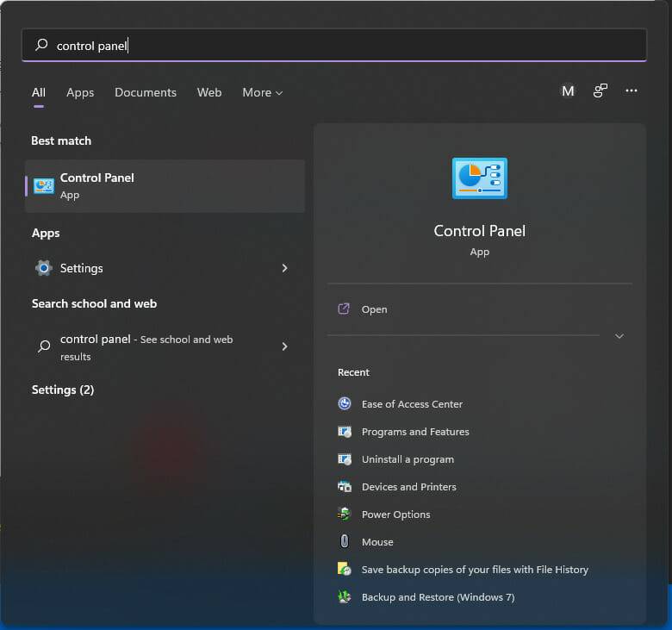Screen dimensions: 672x630
Task: Expand additional actions chevron under Open
Action: (619, 336)
